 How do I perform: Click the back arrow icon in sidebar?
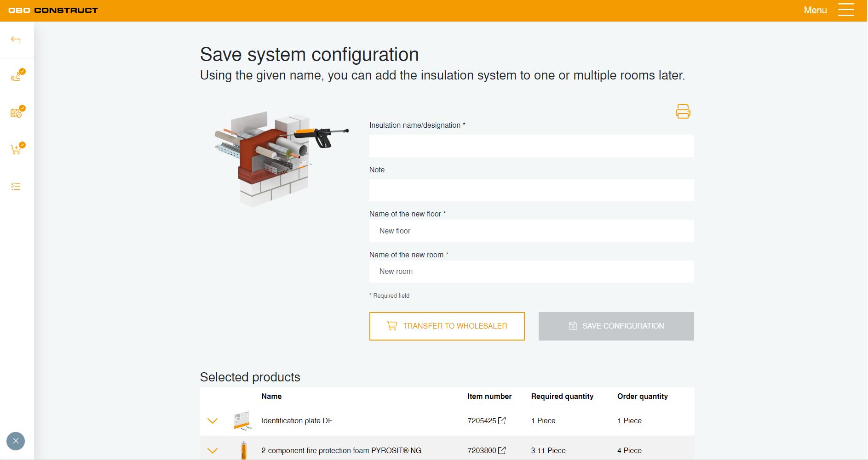click(x=16, y=40)
